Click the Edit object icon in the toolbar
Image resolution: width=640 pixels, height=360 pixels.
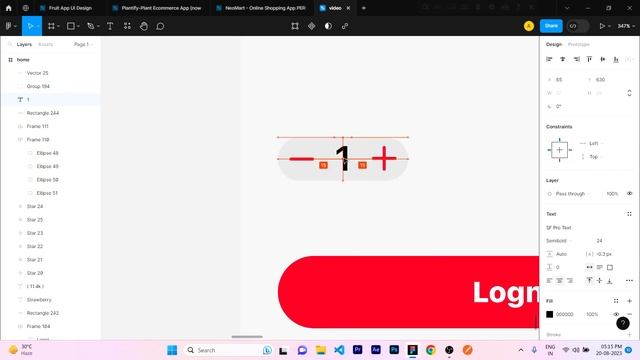(295, 26)
